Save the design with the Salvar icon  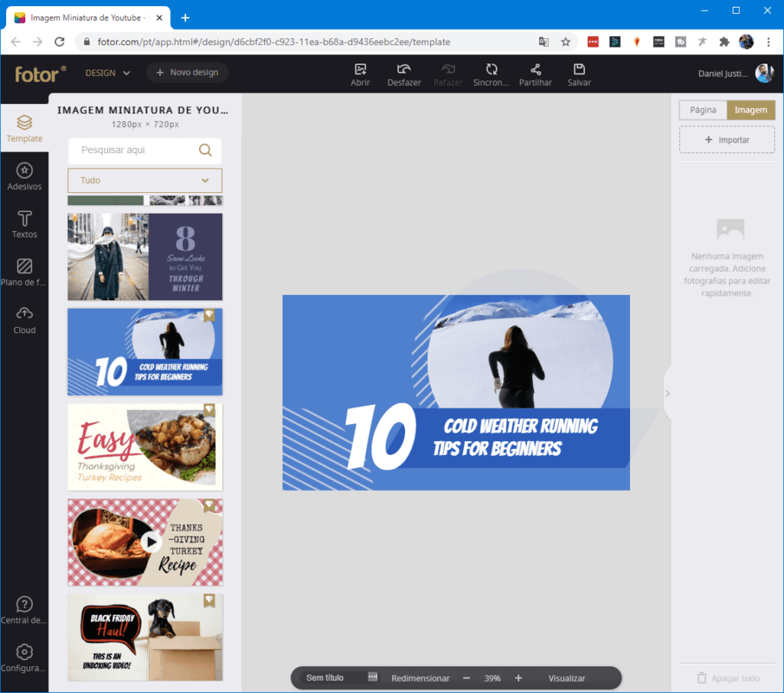[579, 74]
